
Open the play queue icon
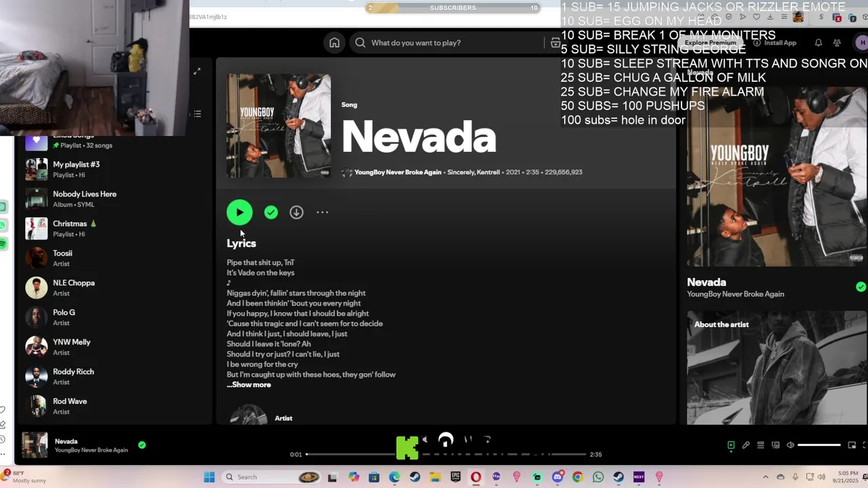(x=761, y=445)
